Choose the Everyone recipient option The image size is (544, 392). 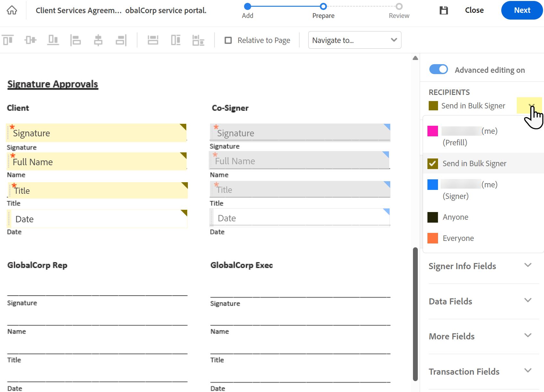point(458,238)
